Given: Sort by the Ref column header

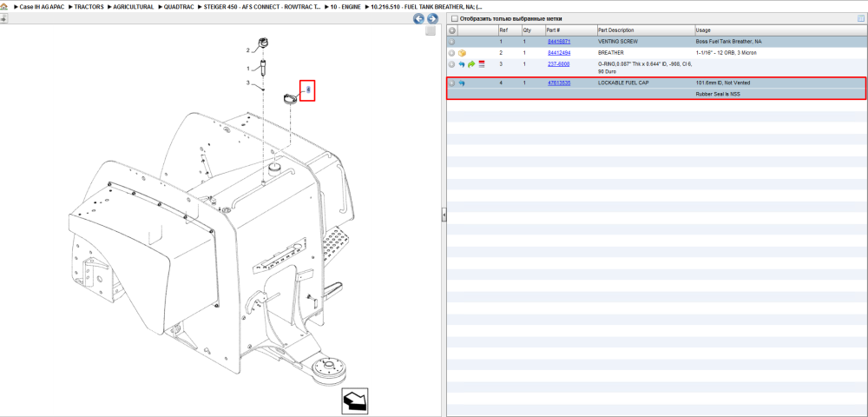Looking at the screenshot, I should point(509,30).
